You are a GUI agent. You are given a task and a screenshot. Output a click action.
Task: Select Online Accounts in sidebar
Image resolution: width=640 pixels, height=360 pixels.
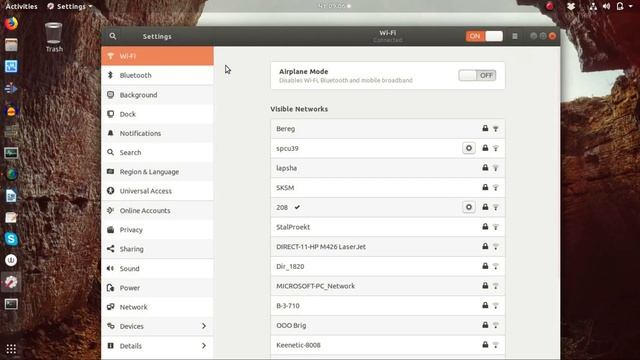[158, 210]
